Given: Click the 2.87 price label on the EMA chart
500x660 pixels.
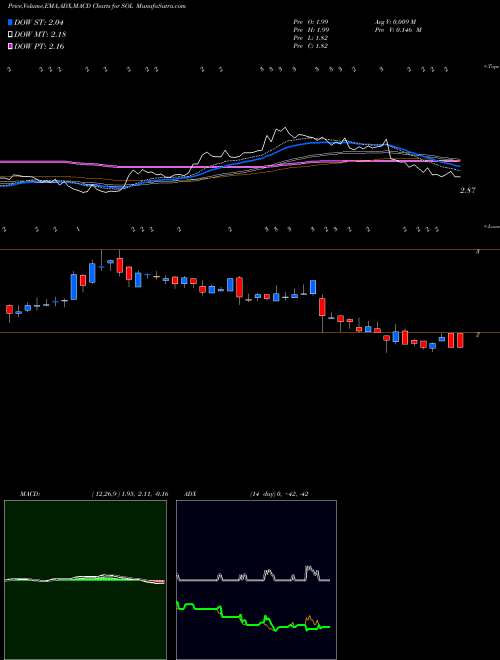Looking at the screenshot, I should click(468, 190).
